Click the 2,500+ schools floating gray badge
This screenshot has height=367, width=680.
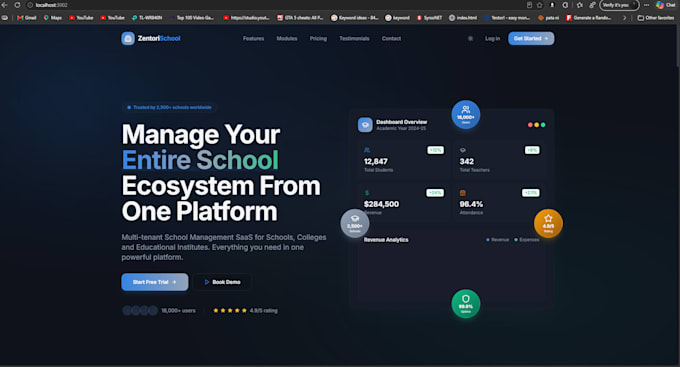click(355, 223)
